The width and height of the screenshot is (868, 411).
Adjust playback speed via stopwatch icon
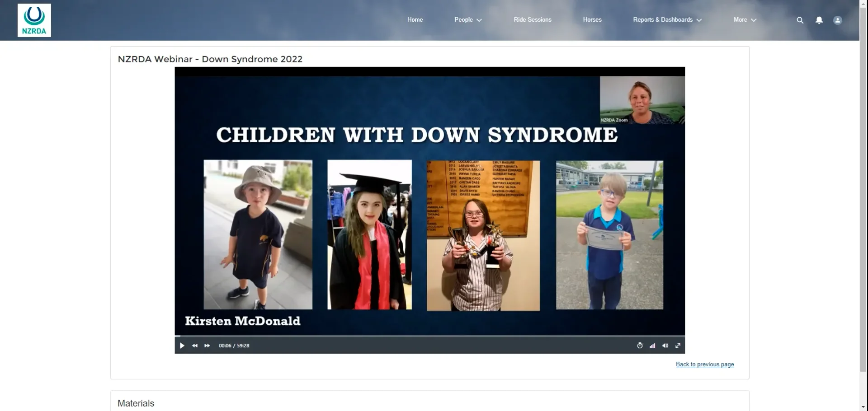click(640, 345)
